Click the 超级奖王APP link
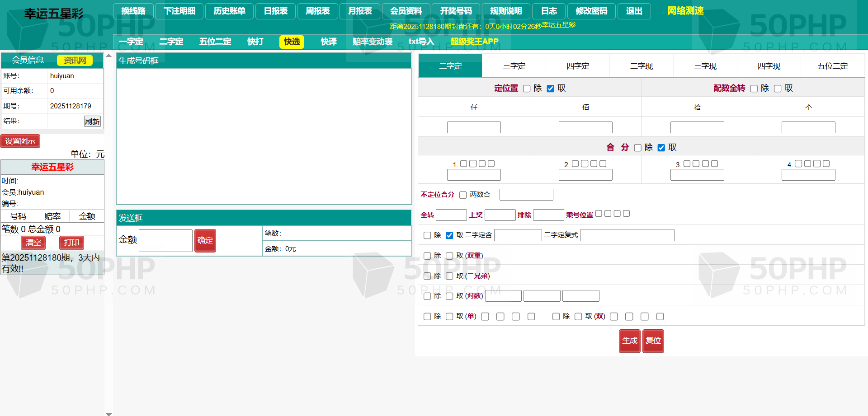 (474, 42)
